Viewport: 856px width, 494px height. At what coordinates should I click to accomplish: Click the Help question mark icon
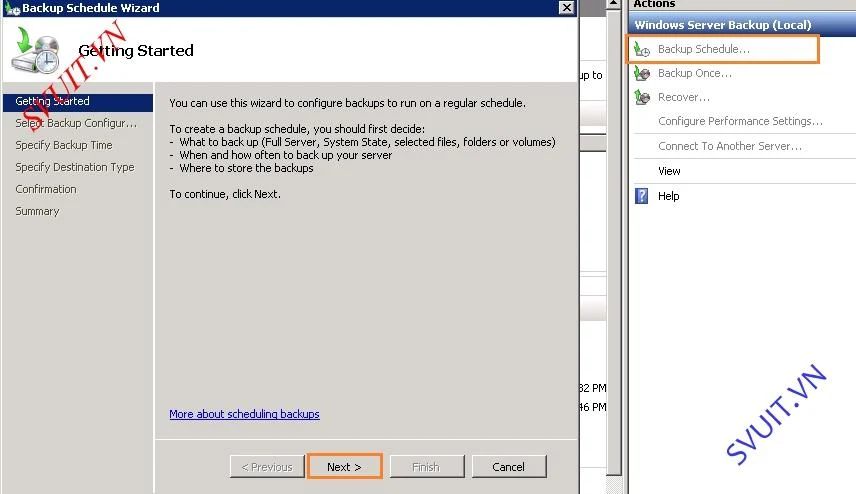pyautogui.click(x=641, y=195)
